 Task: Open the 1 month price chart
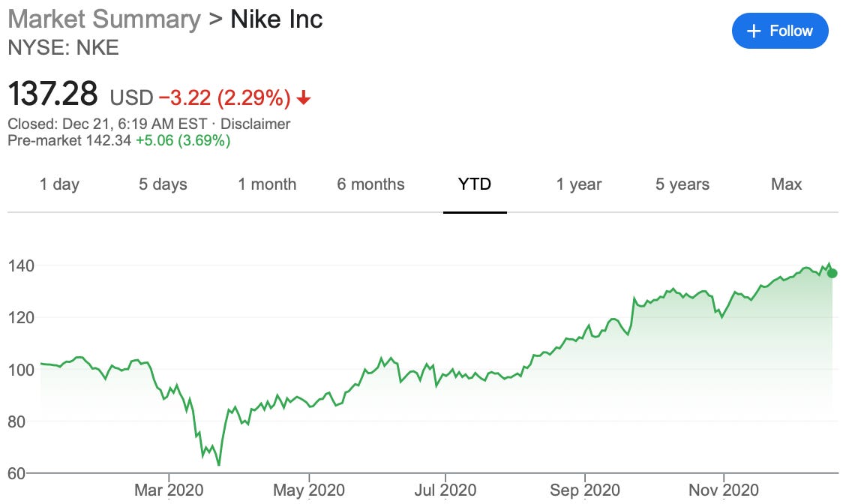pyautogui.click(x=268, y=184)
